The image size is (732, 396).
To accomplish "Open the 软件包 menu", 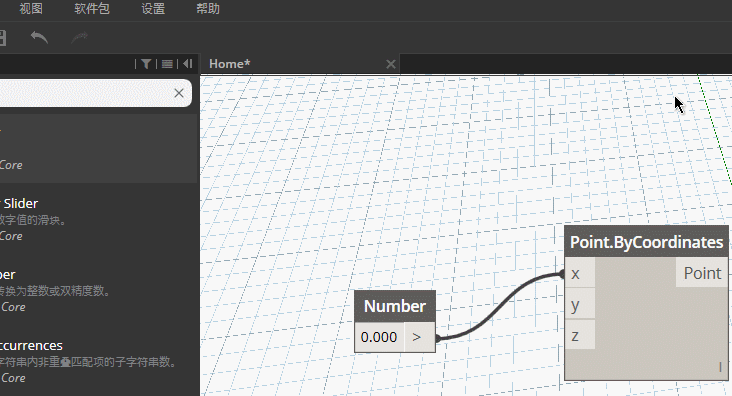I will point(92,9).
